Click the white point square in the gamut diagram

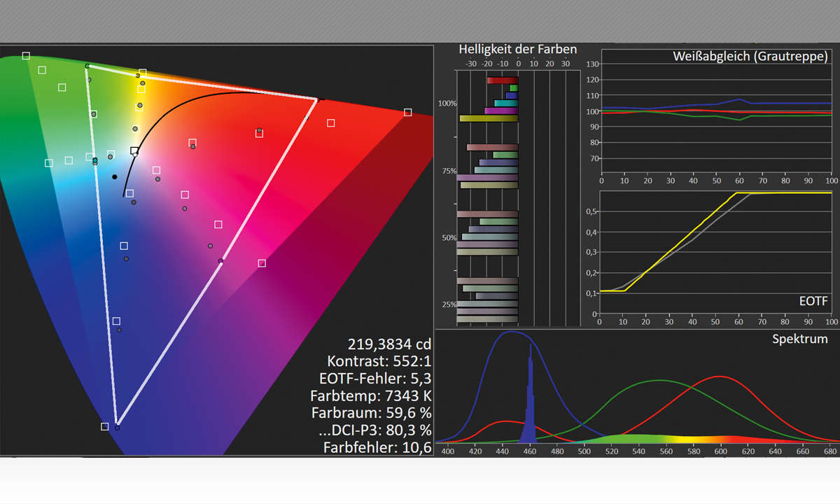click(x=134, y=150)
